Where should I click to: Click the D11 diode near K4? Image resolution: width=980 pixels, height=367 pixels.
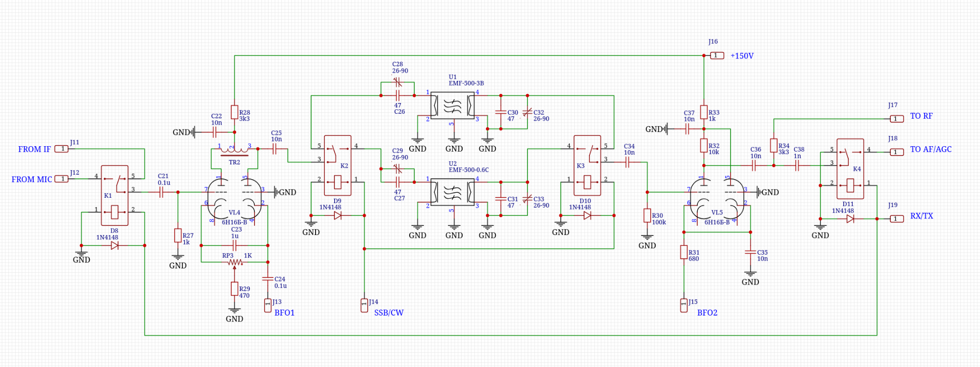click(x=850, y=219)
